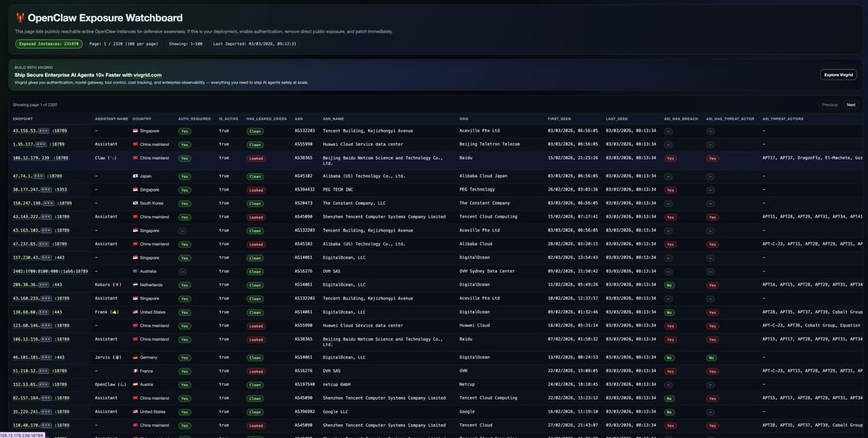The height and width of the screenshot is (438, 868).
Task: Click the France flag icon
Action: [x=136, y=371]
